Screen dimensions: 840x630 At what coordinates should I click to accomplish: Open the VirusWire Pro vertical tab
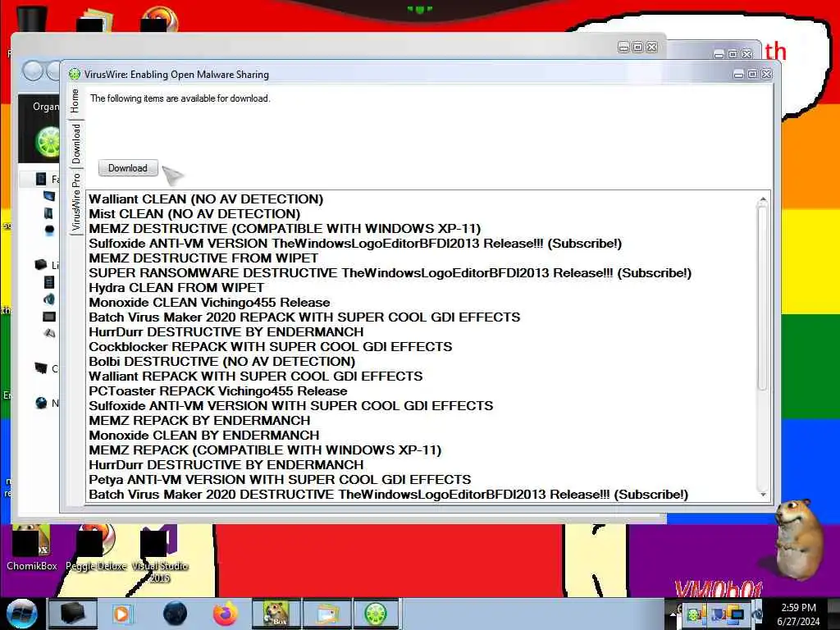point(76,202)
